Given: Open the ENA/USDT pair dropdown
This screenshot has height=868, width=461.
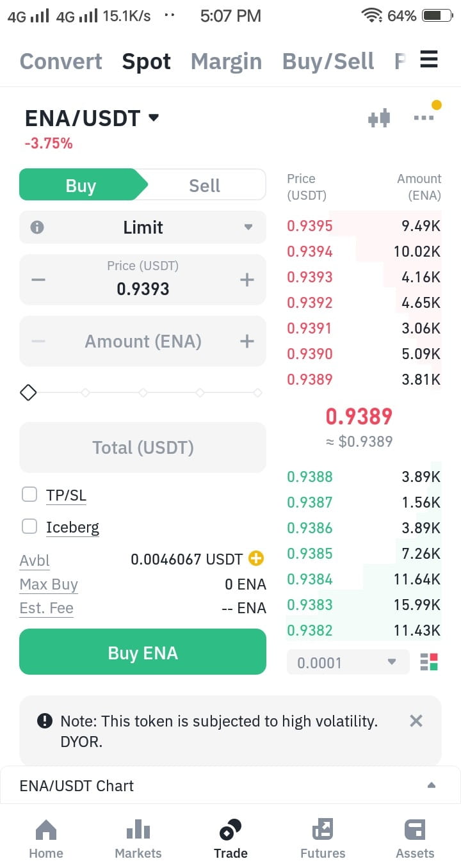Looking at the screenshot, I should (92, 118).
